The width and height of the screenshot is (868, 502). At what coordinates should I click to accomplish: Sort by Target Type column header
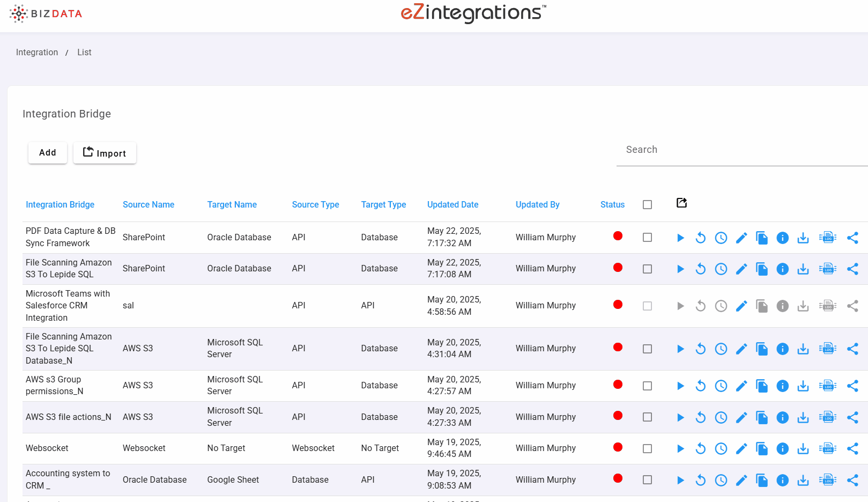pyautogui.click(x=383, y=205)
